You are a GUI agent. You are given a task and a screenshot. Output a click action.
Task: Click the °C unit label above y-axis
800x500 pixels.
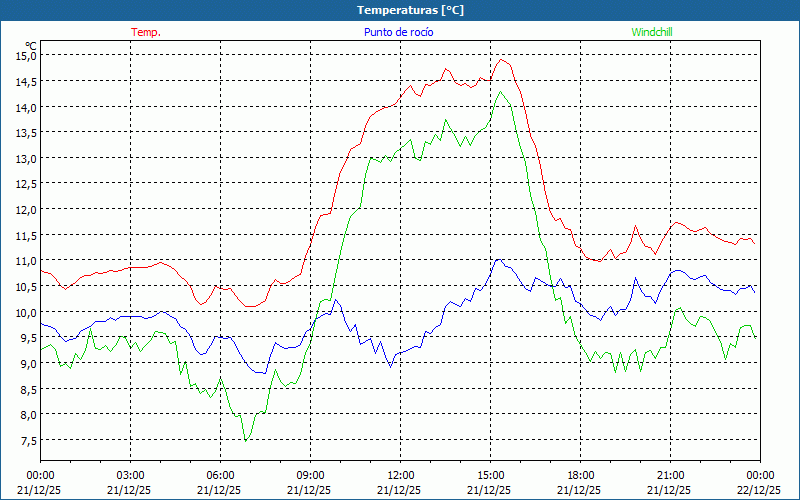(x=31, y=45)
